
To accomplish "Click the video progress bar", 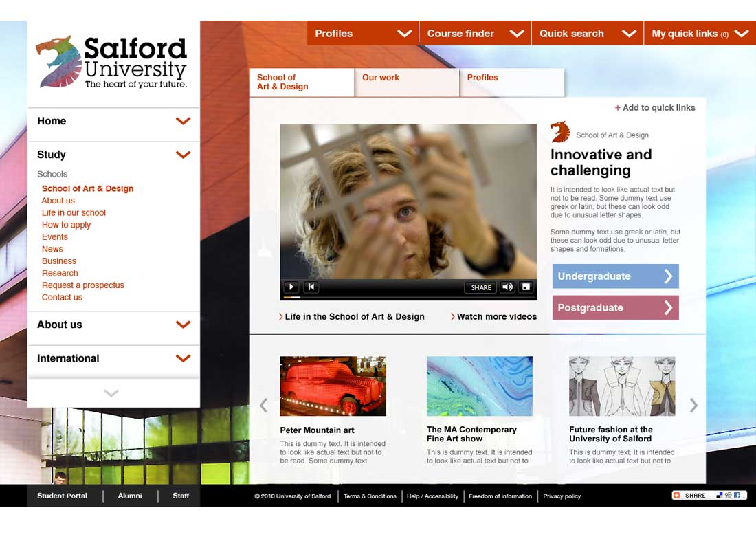I will pyautogui.click(x=408, y=297).
